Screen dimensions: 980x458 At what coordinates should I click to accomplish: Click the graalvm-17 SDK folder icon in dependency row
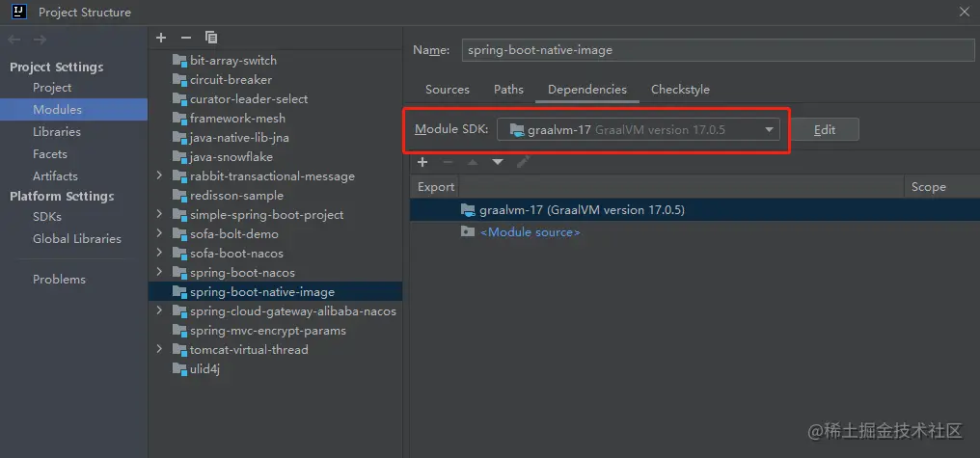click(468, 210)
